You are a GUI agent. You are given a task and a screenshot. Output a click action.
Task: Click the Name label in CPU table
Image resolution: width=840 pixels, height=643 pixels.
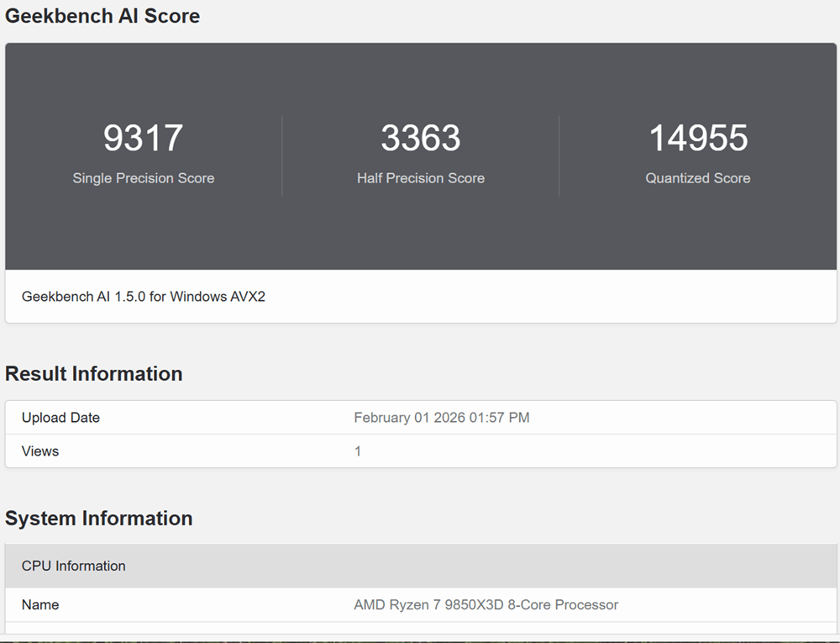pos(40,605)
